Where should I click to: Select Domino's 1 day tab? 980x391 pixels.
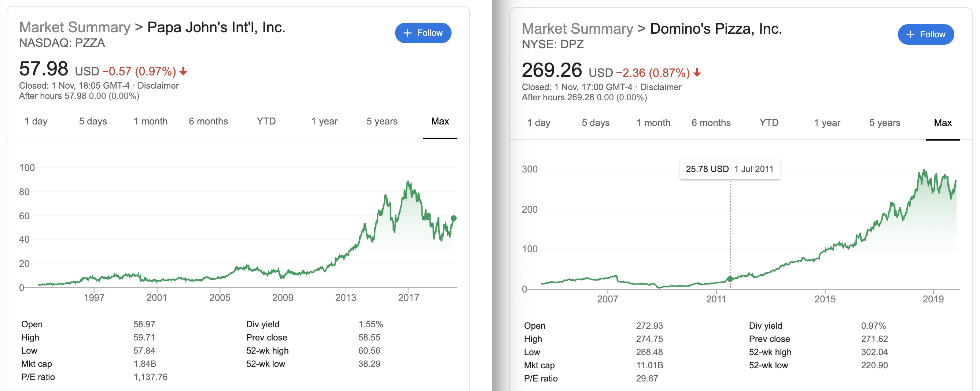point(538,123)
